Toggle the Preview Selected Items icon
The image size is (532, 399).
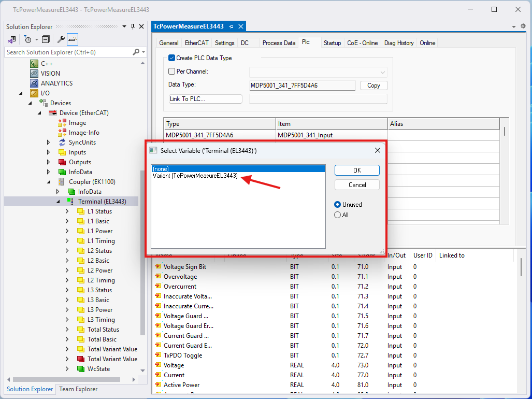[73, 39]
